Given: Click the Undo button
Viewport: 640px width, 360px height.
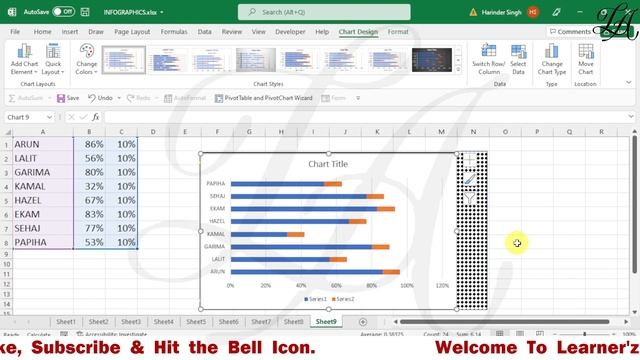Looking at the screenshot, I should tap(100, 98).
